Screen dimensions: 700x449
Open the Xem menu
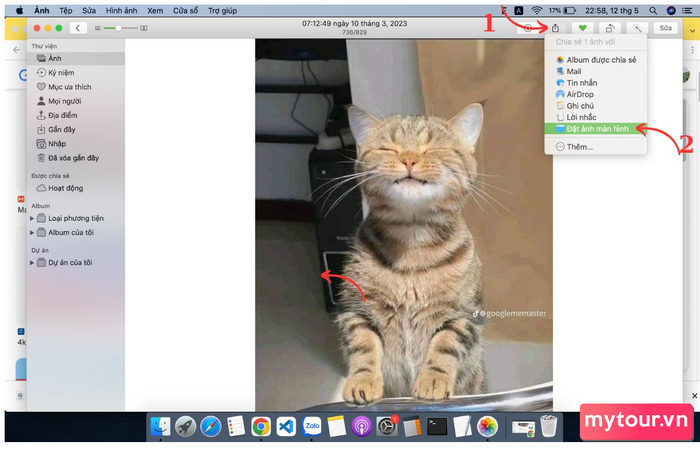pyautogui.click(x=155, y=11)
